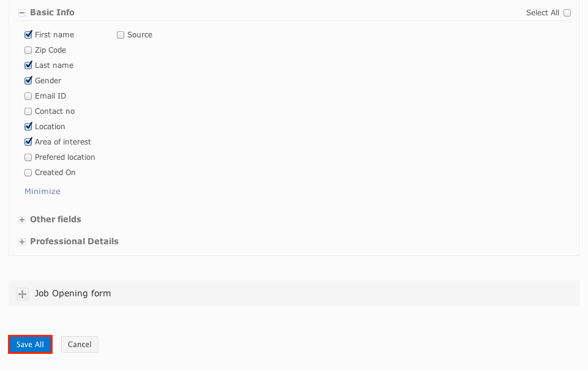This screenshot has height=371, width=588.
Task: Check the Select All checkbox
Action: point(567,13)
